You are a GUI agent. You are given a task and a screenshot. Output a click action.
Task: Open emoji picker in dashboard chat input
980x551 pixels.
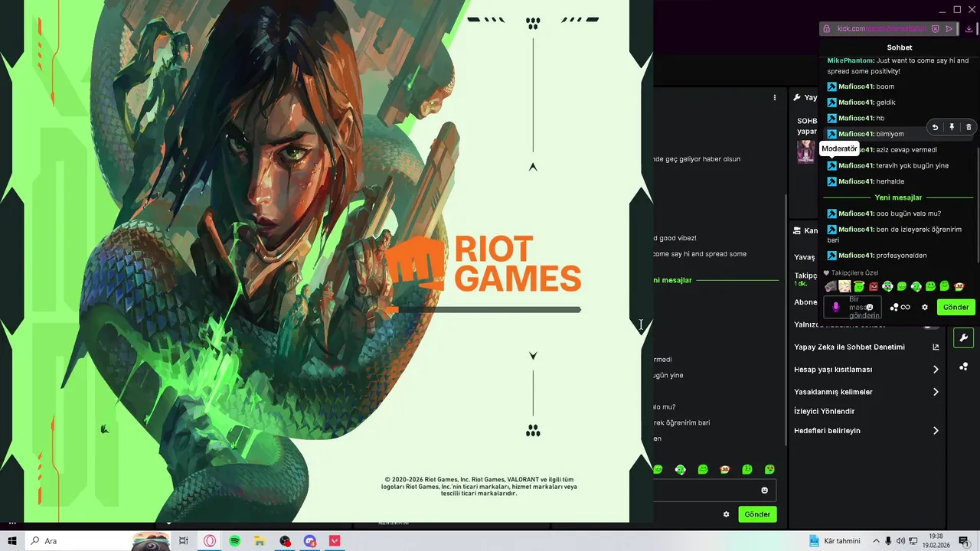(764, 490)
